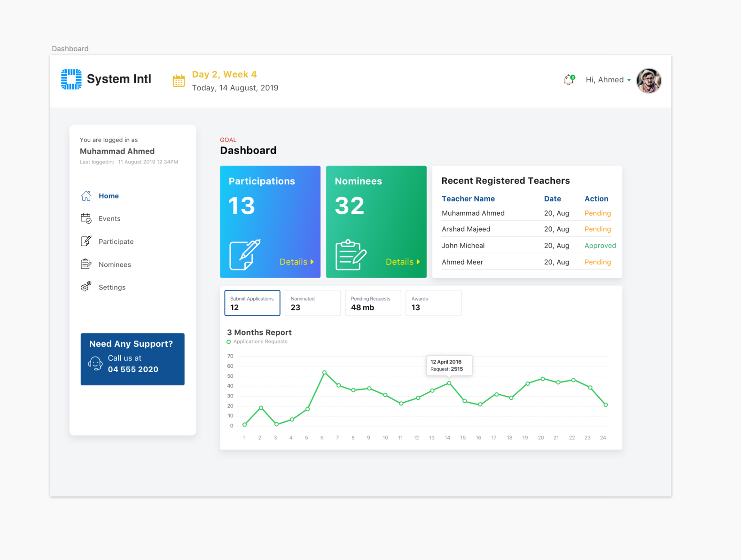Screen dimensions: 741x560
Task: Sort by Teacher Name column header
Action: click(468, 199)
